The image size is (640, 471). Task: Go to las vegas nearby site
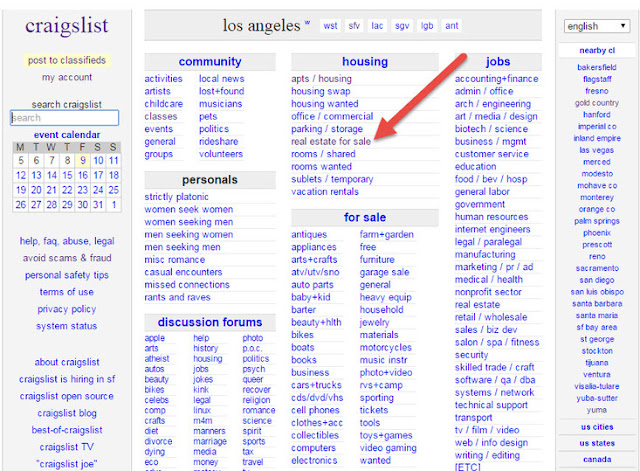(x=597, y=150)
